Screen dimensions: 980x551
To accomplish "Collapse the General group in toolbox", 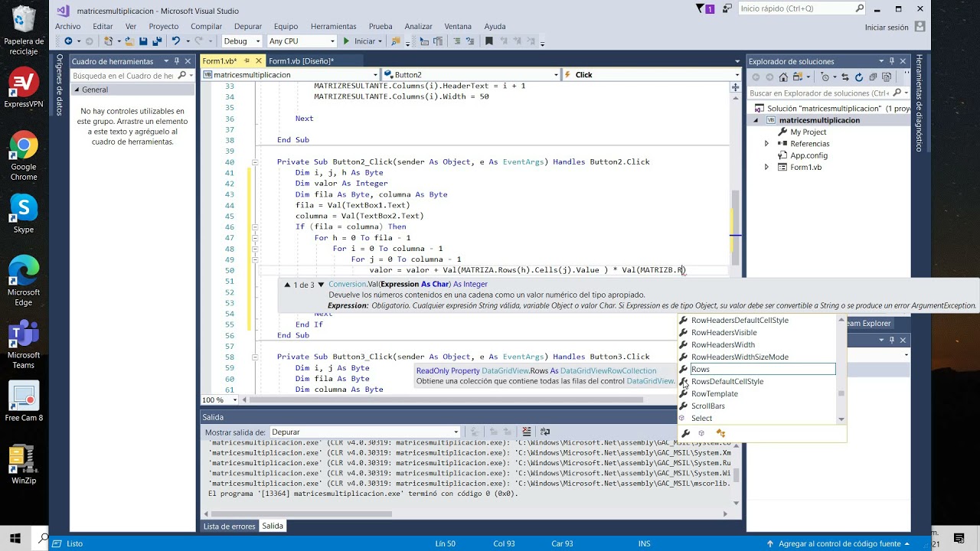I will pos(77,90).
